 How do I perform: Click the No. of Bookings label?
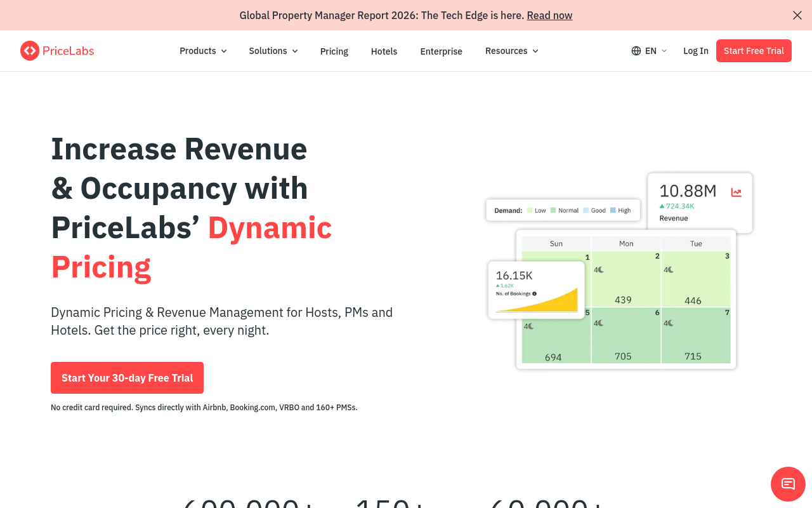point(513,294)
